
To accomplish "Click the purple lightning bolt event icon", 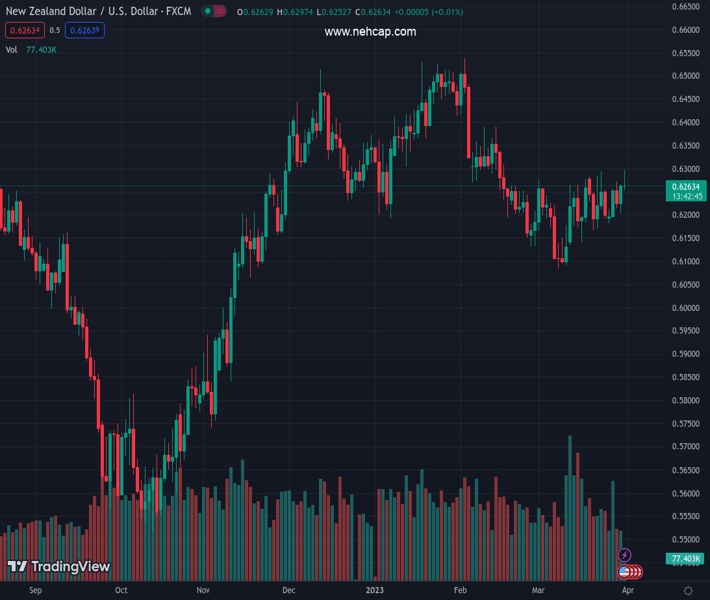I will (x=625, y=555).
